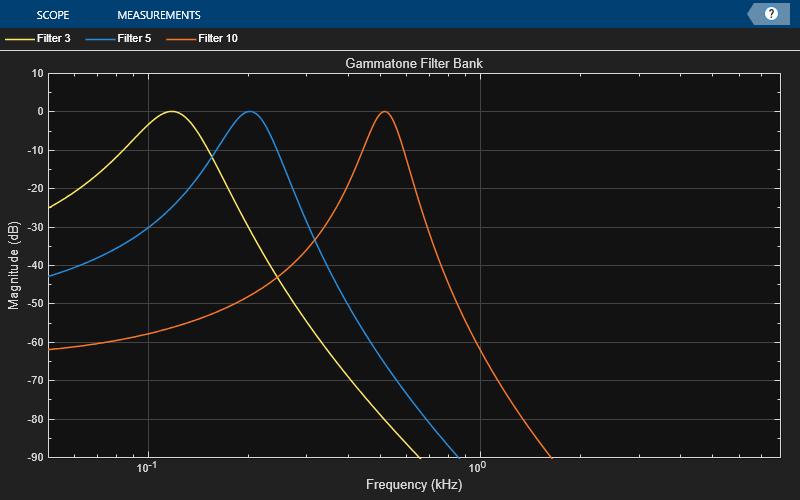800x500 pixels.
Task: Click the peak of the orange curve
Action: (383, 111)
